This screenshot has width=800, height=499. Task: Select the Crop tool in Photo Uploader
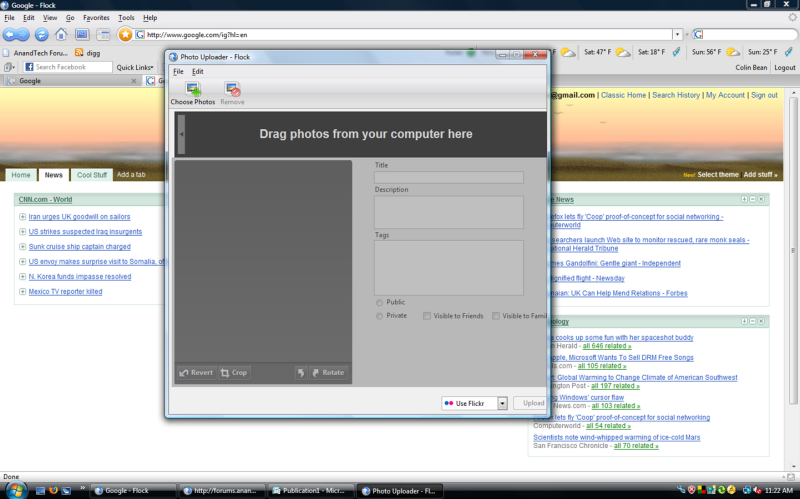pyautogui.click(x=234, y=372)
